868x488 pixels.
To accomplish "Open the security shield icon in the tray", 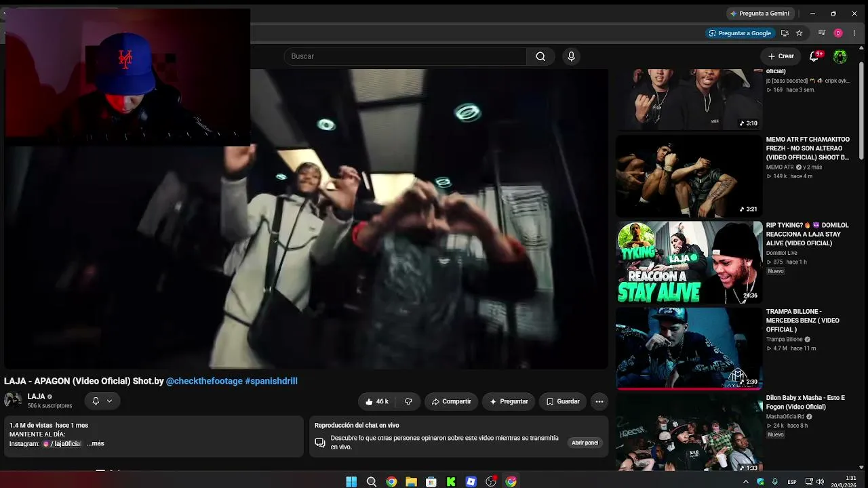I will [x=760, y=482].
